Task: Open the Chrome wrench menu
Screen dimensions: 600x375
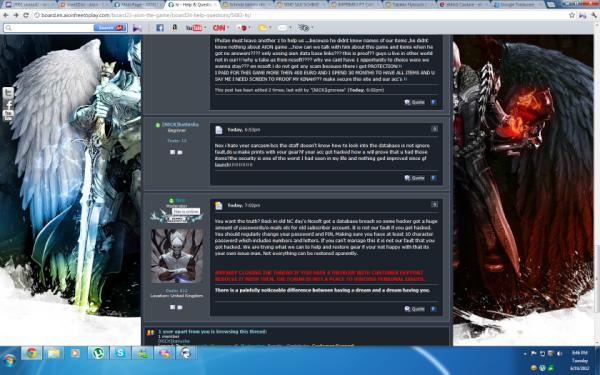Action: click(x=594, y=15)
